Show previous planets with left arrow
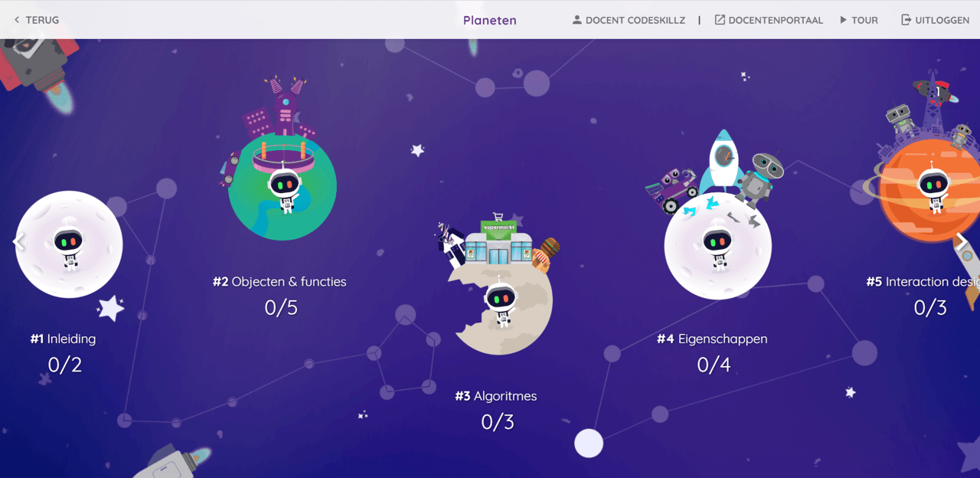Image resolution: width=980 pixels, height=478 pixels. coord(18,242)
